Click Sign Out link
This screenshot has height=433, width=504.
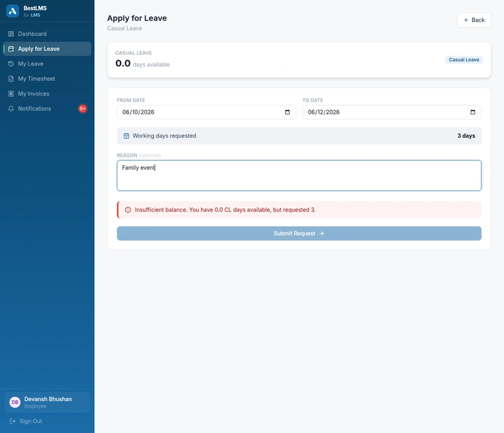(26, 421)
